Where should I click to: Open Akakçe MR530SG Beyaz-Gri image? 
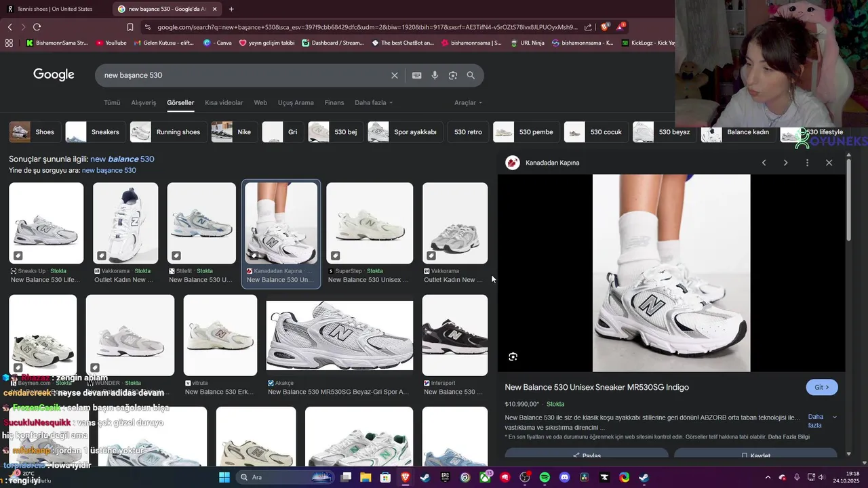340,335
